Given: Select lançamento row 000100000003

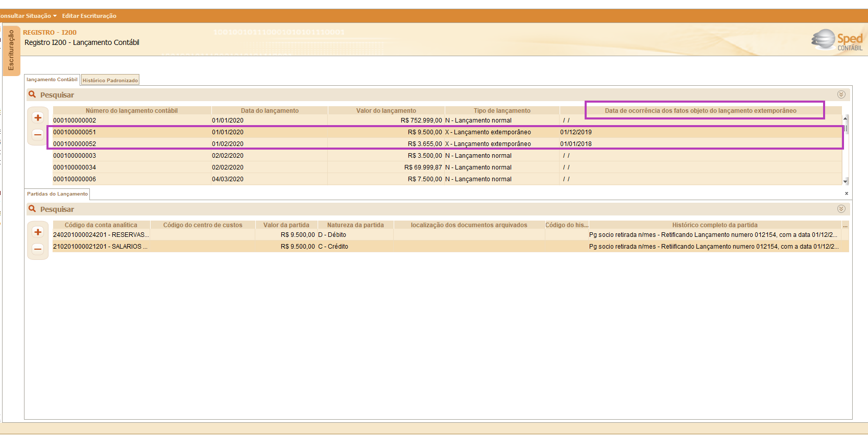Looking at the screenshot, I should (x=447, y=156).
